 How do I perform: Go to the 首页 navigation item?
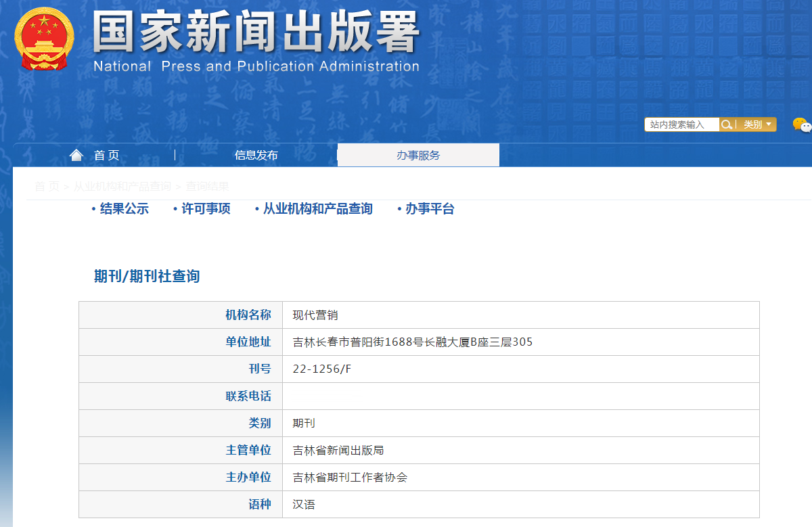coord(106,156)
